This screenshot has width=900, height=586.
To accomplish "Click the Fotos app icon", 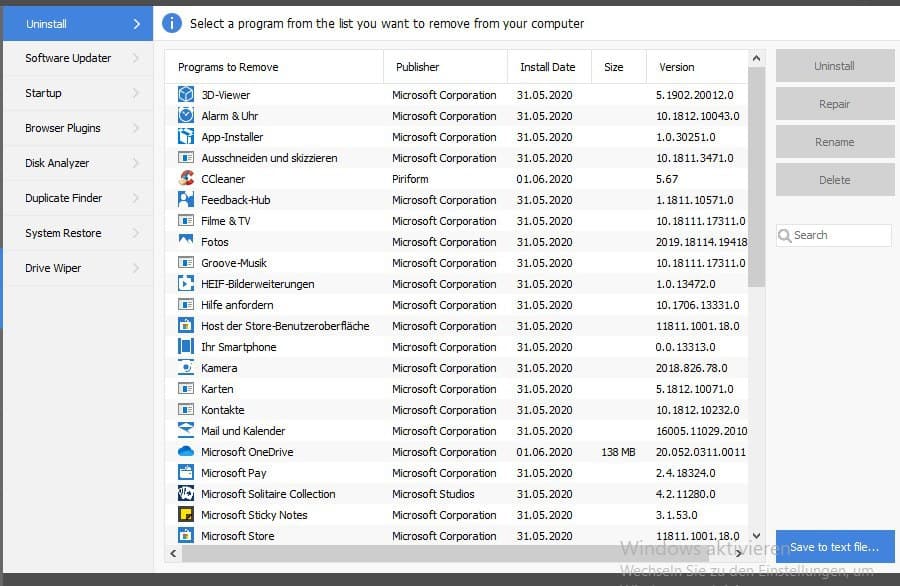I will 185,242.
